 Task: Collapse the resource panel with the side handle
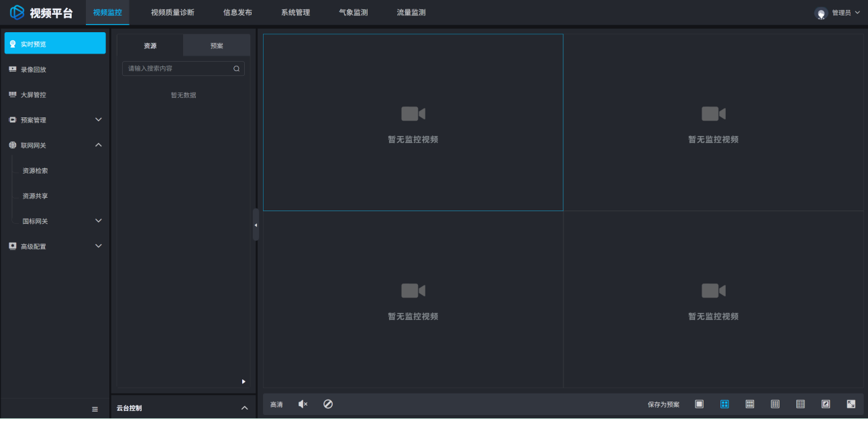[x=256, y=225]
